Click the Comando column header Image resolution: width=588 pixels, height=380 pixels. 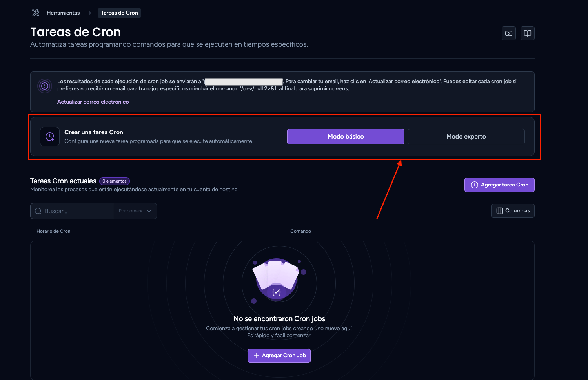tap(300, 231)
